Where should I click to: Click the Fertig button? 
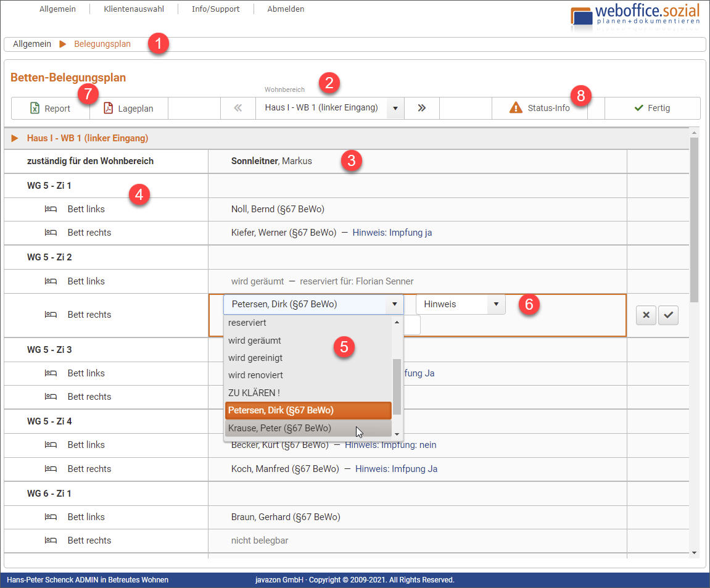[652, 108]
